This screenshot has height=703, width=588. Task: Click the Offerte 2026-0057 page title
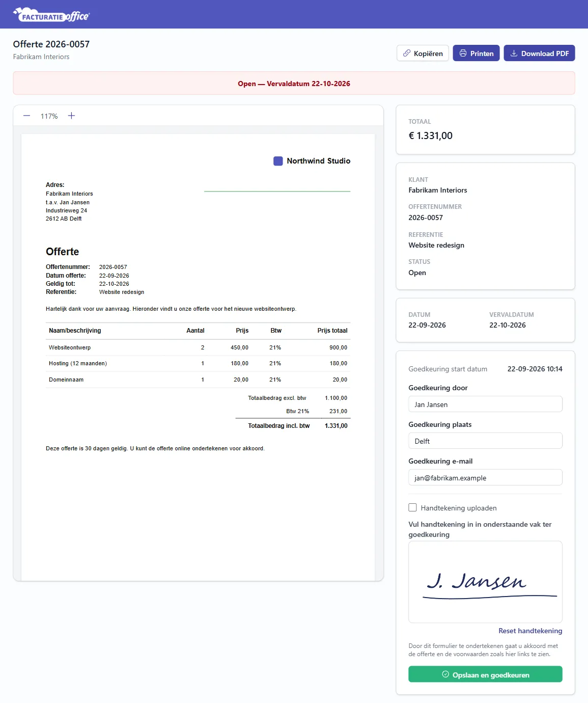point(51,44)
